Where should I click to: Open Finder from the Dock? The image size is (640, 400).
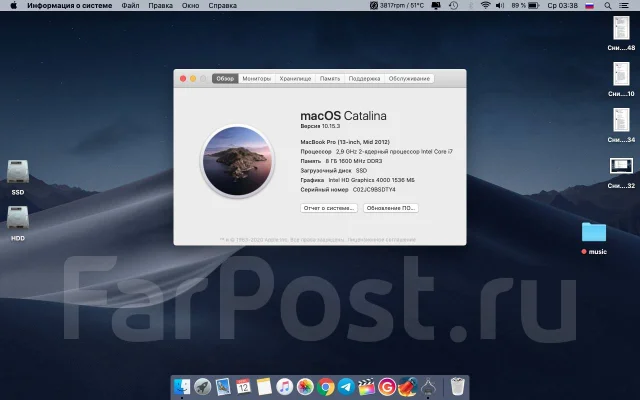(182, 386)
